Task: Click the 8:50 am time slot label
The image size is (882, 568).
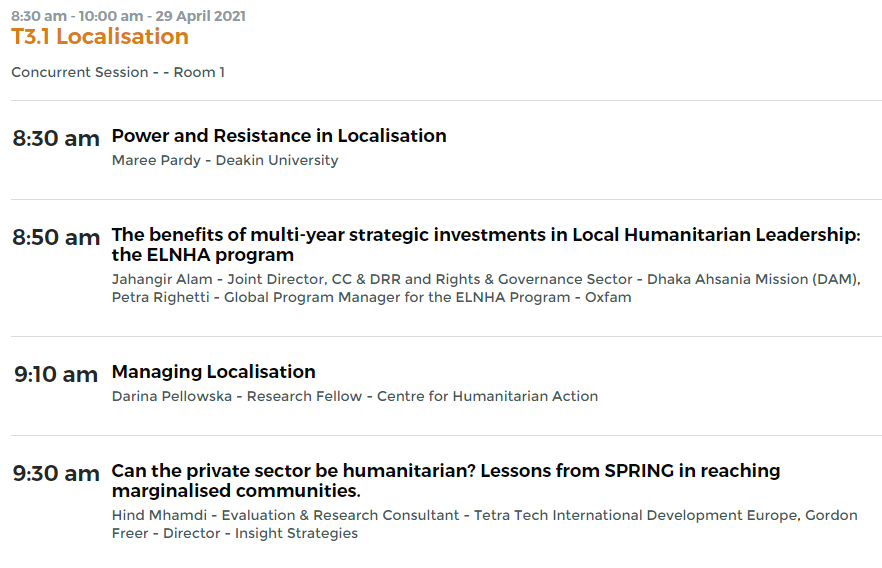Action: pos(56,237)
